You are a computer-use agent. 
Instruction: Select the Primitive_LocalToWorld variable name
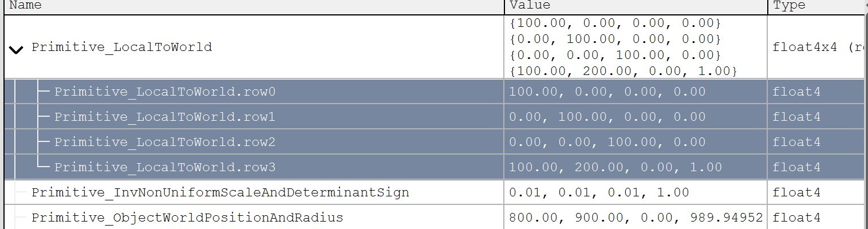(x=121, y=47)
